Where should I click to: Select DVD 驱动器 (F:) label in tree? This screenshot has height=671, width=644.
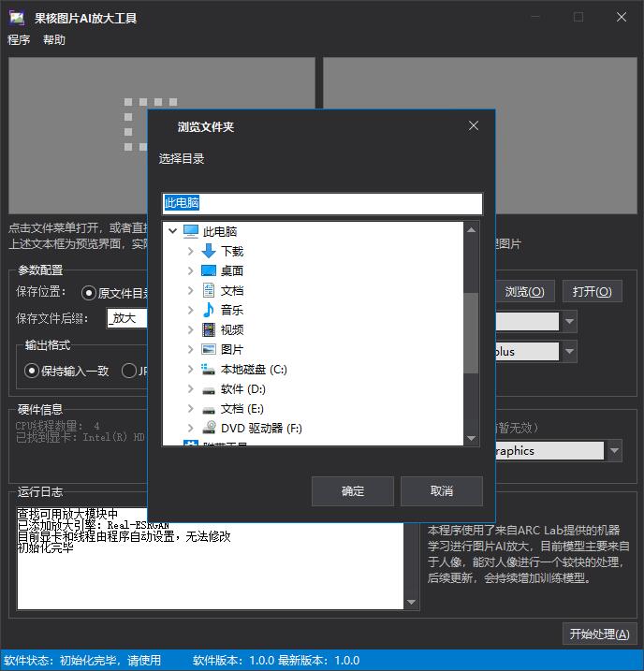(261, 429)
